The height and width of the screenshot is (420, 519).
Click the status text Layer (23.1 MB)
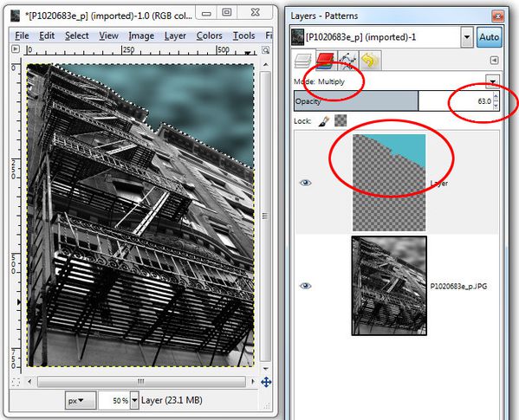[172, 400]
